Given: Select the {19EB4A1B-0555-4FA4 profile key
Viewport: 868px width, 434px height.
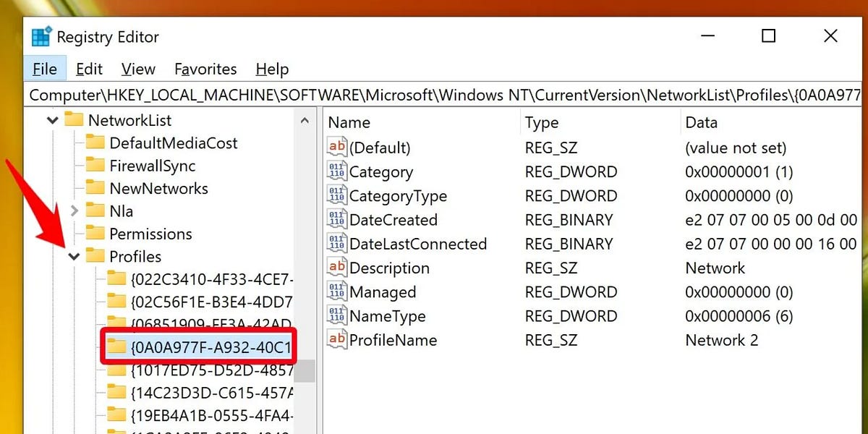Looking at the screenshot, I should [212, 415].
